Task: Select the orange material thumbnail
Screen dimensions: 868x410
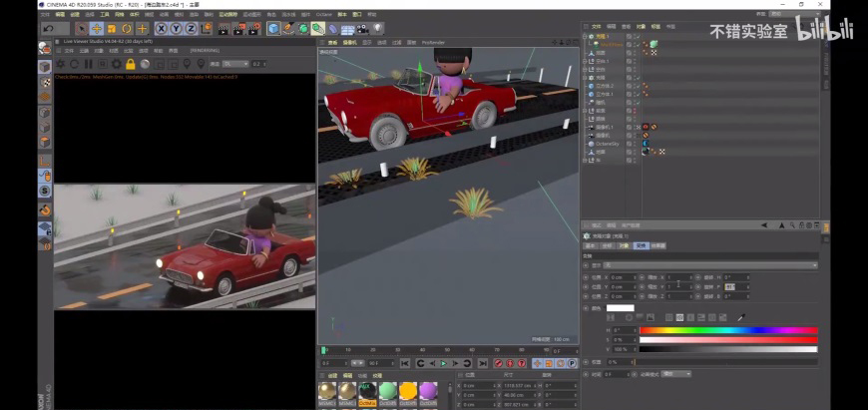Action: point(407,391)
